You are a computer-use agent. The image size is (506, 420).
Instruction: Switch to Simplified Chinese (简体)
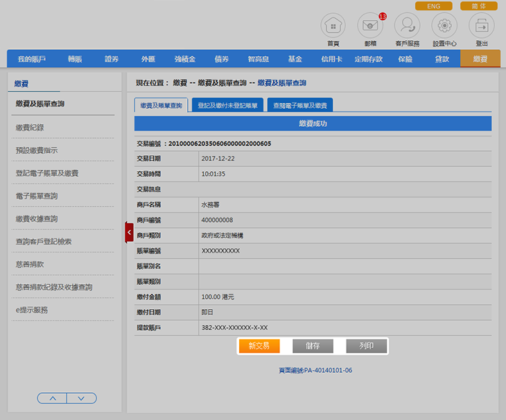[x=478, y=6]
